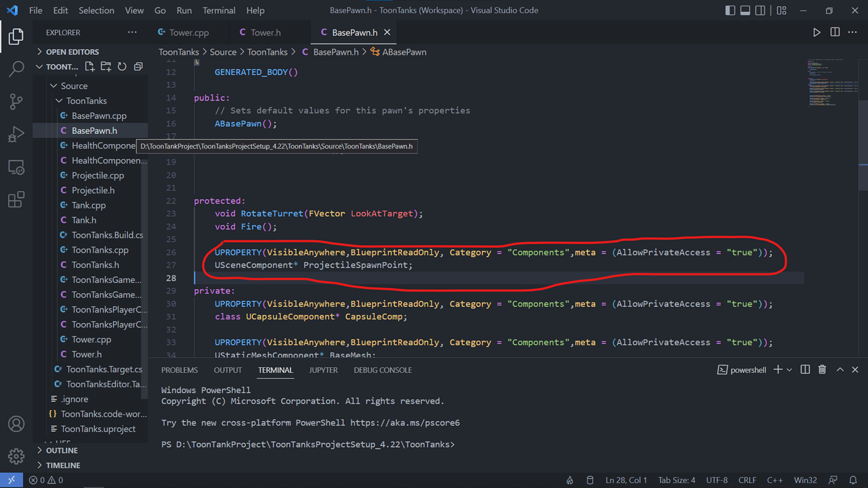Switch to the PROBLEMS panel tab

(179, 370)
